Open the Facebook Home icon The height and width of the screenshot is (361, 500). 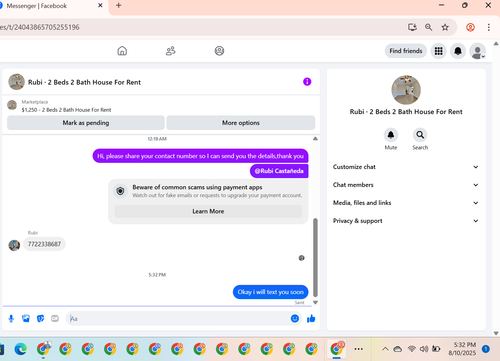click(x=122, y=51)
